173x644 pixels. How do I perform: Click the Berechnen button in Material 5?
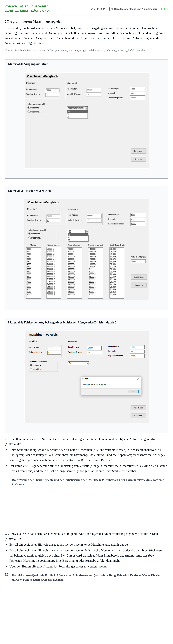139,277
